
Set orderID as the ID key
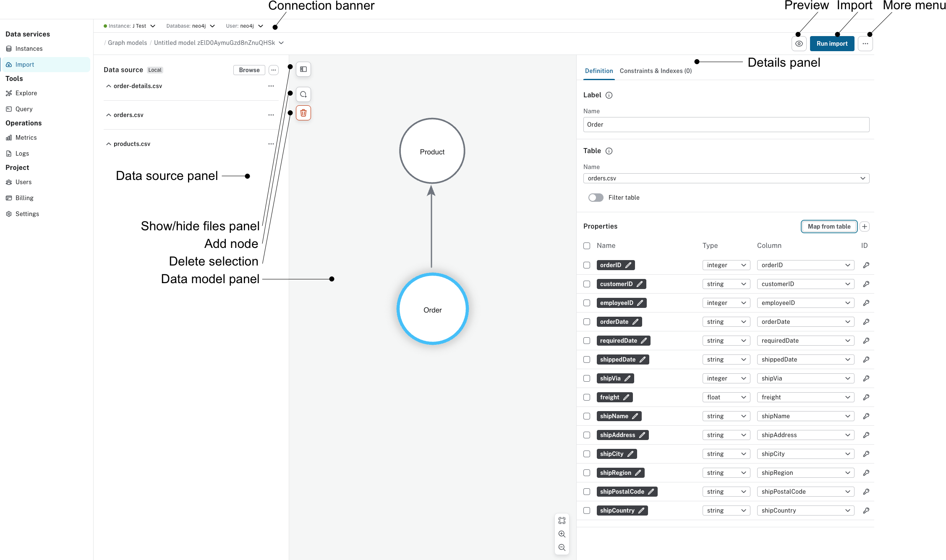865,265
